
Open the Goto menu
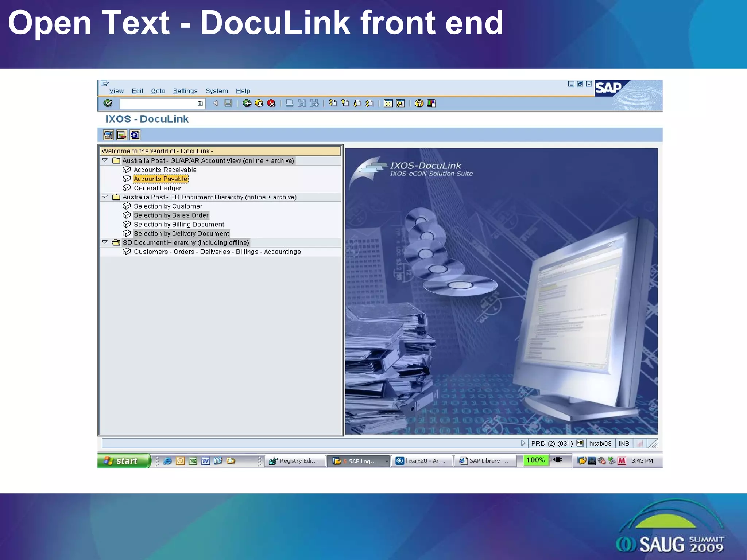tap(158, 91)
